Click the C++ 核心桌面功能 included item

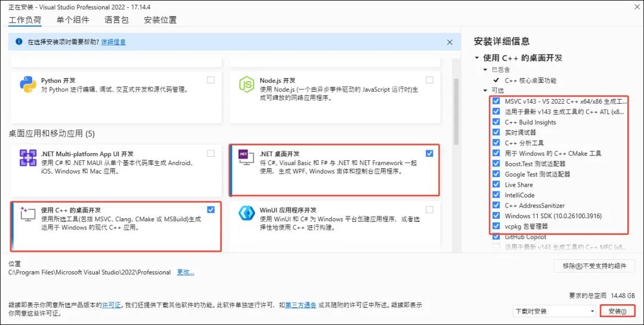531,81
